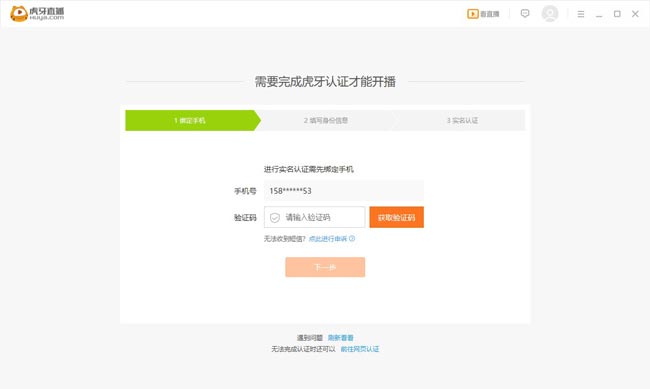
Task: Open 前往网页认证 web verification link
Action: [360, 349]
